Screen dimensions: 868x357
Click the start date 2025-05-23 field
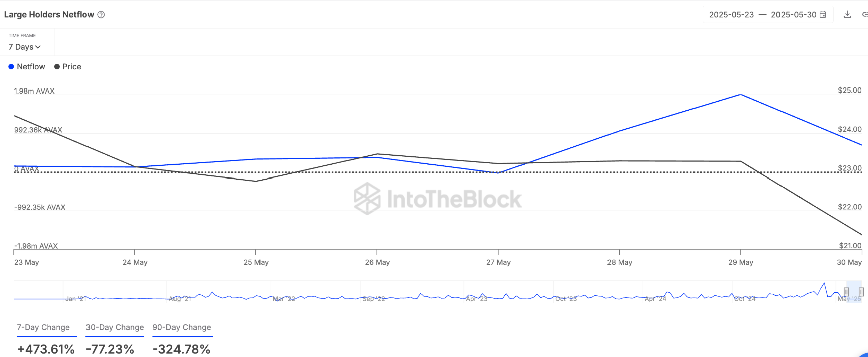(x=731, y=15)
